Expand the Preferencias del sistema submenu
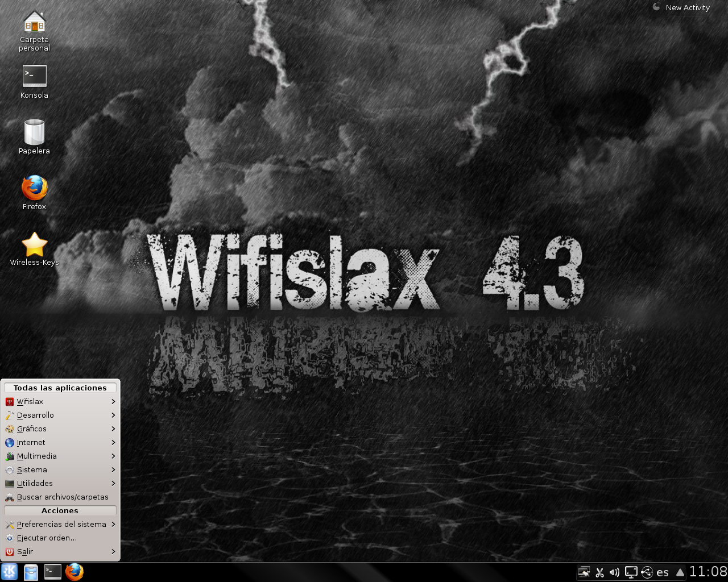Image resolution: width=728 pixels, height=582 pixels. (x=113, y=524)
